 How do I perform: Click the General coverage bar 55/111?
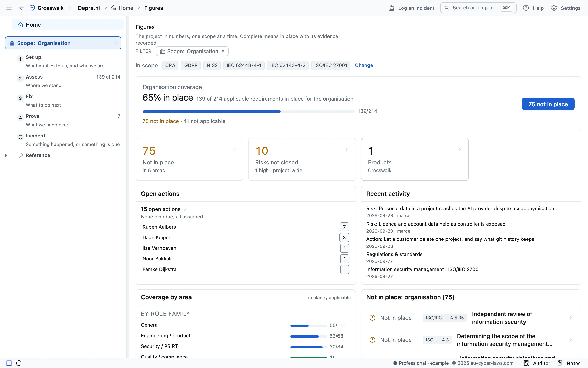click(308, 326)
